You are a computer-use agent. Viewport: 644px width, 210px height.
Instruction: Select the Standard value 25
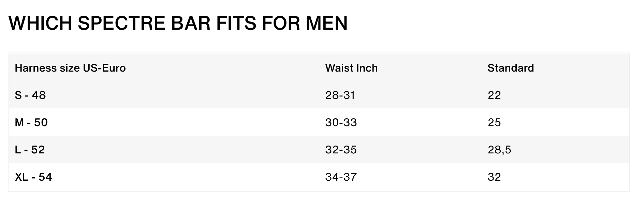pos(494,122)
